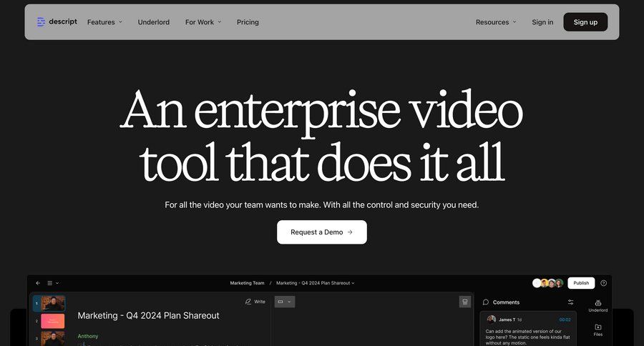Viewport: 644px width, 346px height.
Task: Click the collaborator avatars group
Action: 547,283
